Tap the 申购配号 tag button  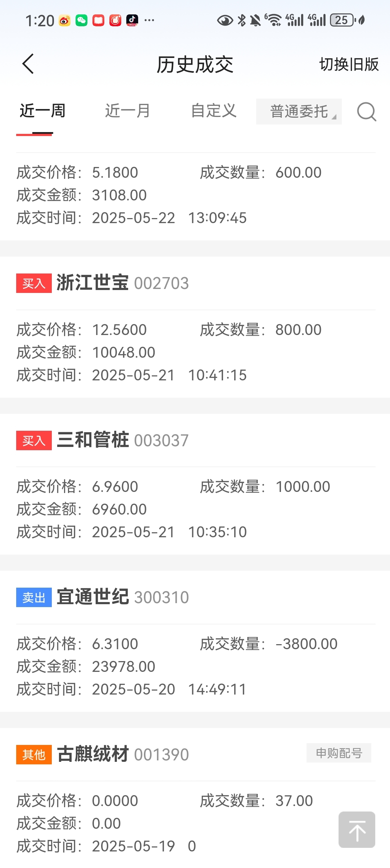coord(339,753)
